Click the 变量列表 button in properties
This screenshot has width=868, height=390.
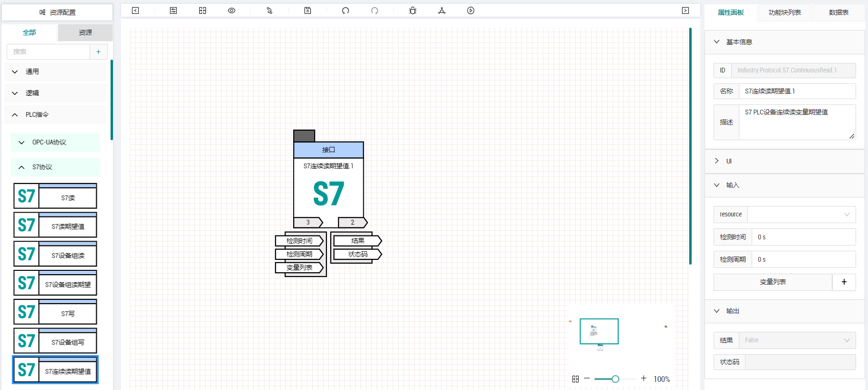773,282
